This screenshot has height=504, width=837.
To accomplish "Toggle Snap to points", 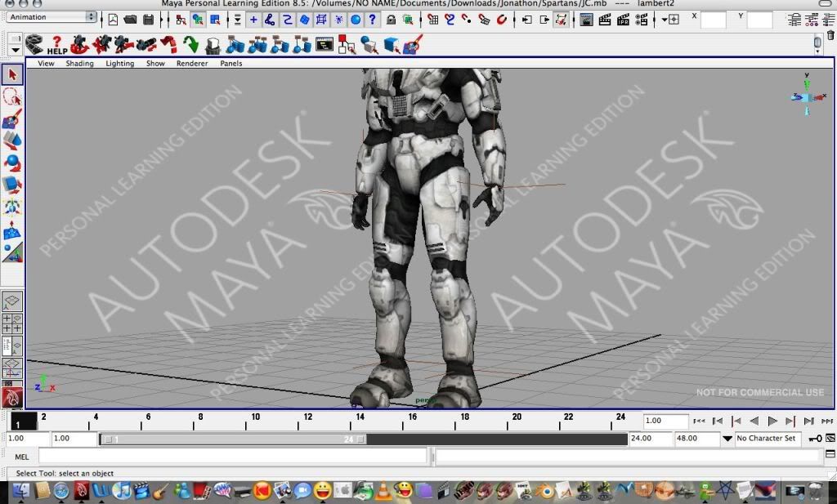I will pos(467,20).
